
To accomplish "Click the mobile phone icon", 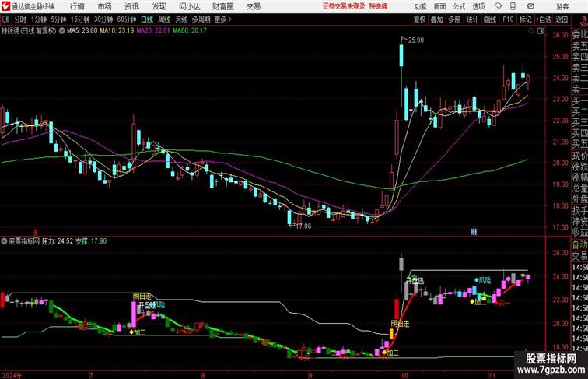I will [513, 6].
